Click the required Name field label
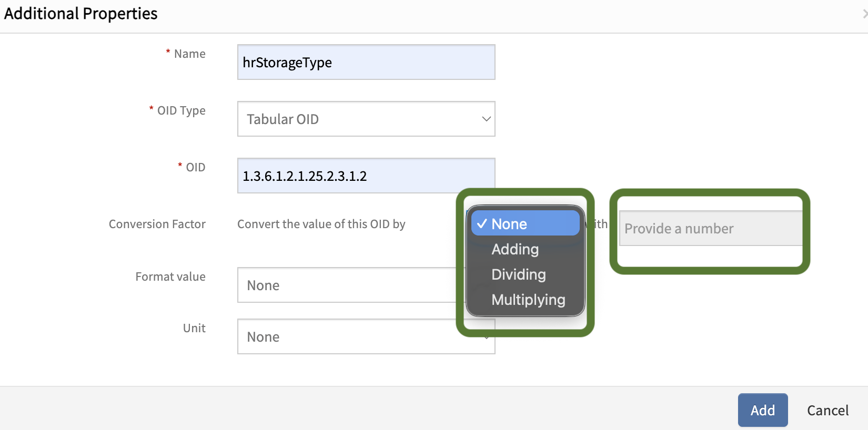 [x=189, y=54]
